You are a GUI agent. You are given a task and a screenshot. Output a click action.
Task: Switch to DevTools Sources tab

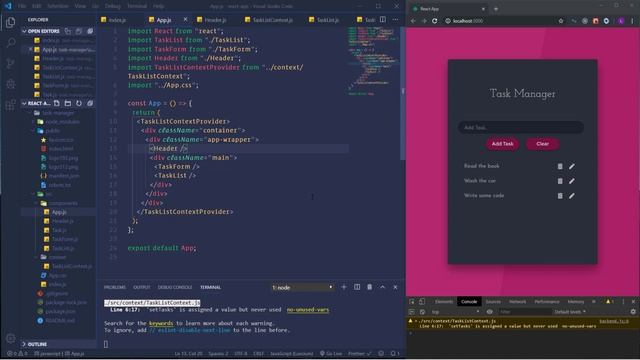493,302
